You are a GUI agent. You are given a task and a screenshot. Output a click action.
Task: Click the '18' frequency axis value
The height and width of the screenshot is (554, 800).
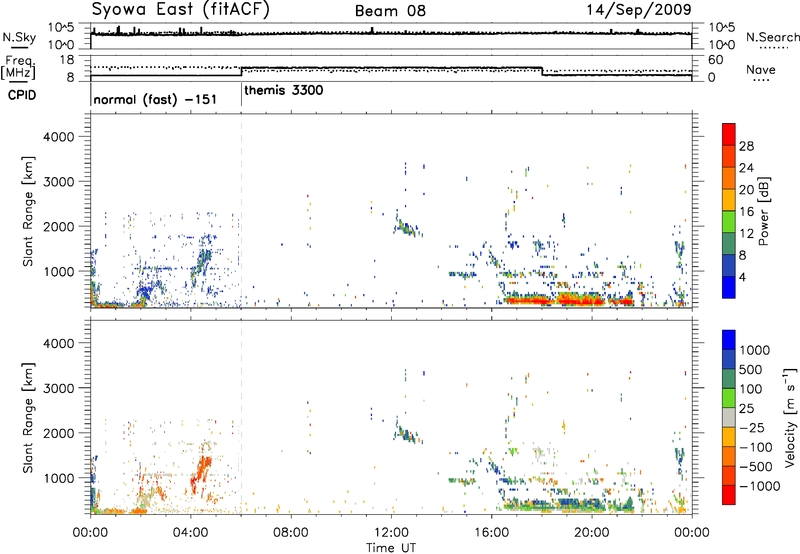[x=67, y=60]
